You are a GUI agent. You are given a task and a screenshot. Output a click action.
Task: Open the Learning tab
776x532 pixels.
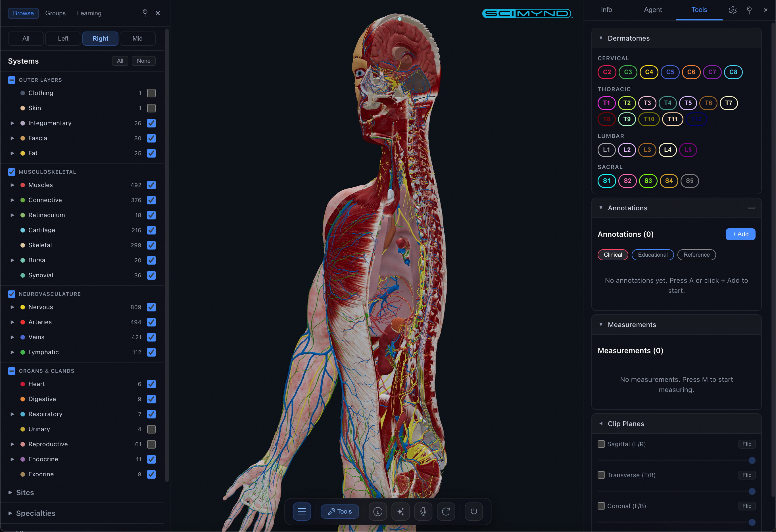(x=89, y=13)
